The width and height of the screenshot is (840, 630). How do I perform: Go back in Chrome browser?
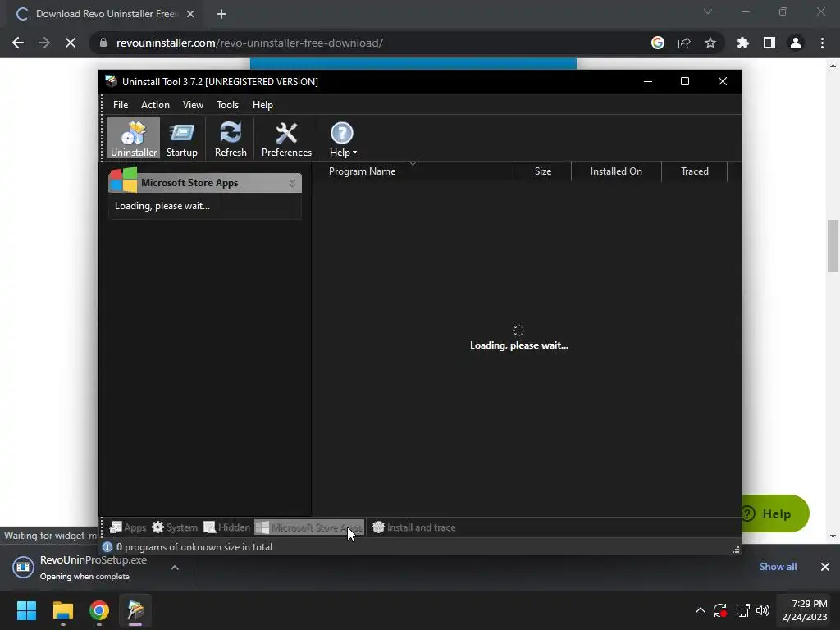click(x=18, y=43)
